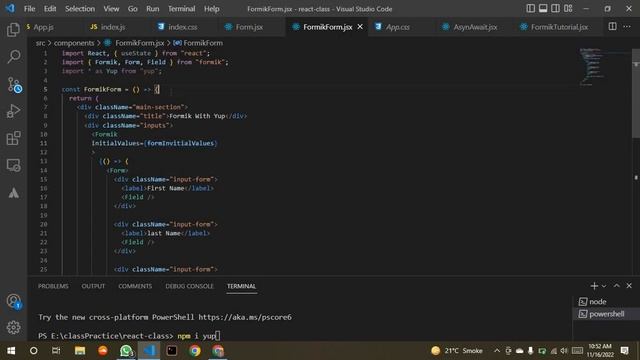640x360 pixels.
Task: Open Run and Debug view
Action: point(13,111)
